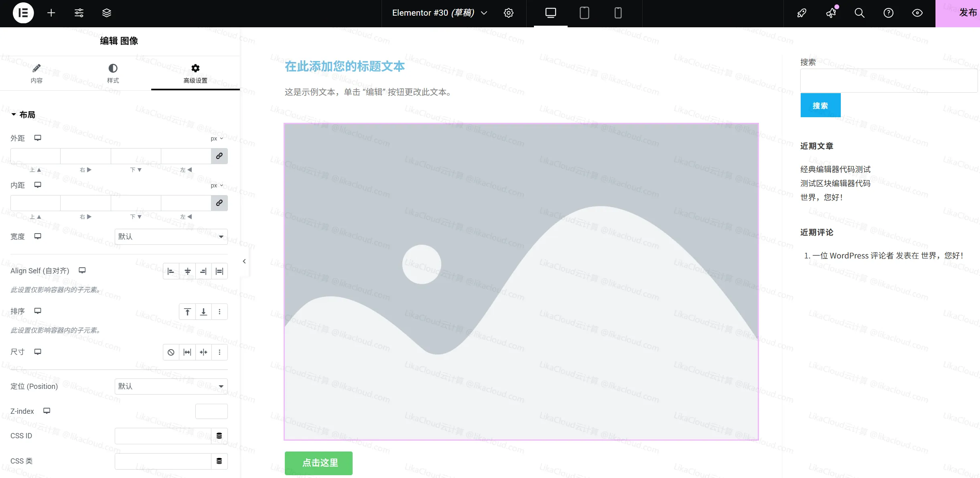Switch to the 内容 content tab
The width and height of the screenshot is (980, 478).
click(37, 73)
